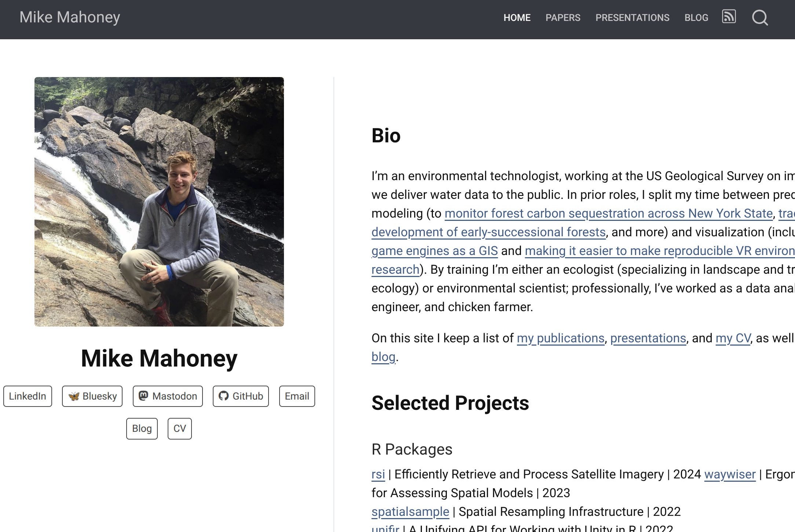Go to the Papers menu item
795x532 pixels.
563,18
